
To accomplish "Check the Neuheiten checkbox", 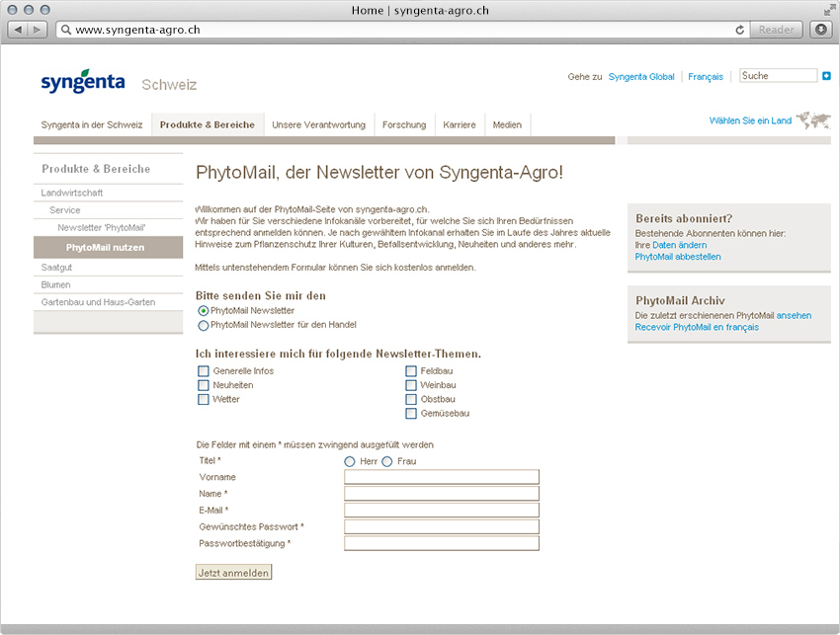I will (203, 385).
